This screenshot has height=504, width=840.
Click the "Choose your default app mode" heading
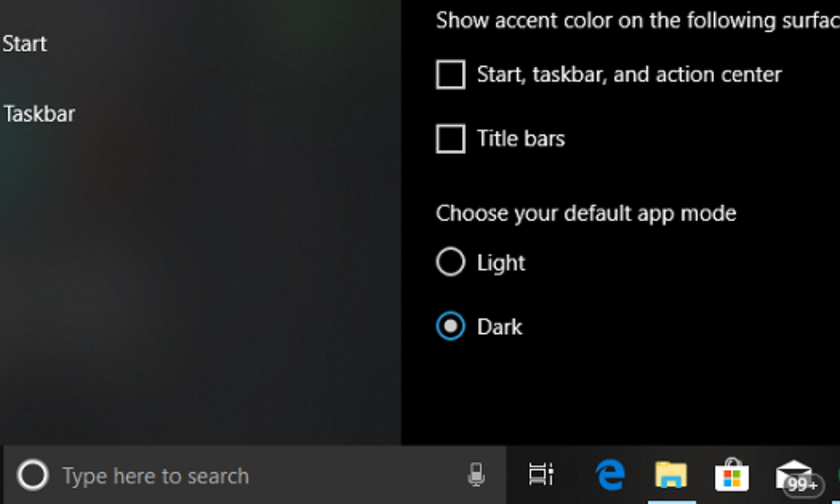point(586,213)
